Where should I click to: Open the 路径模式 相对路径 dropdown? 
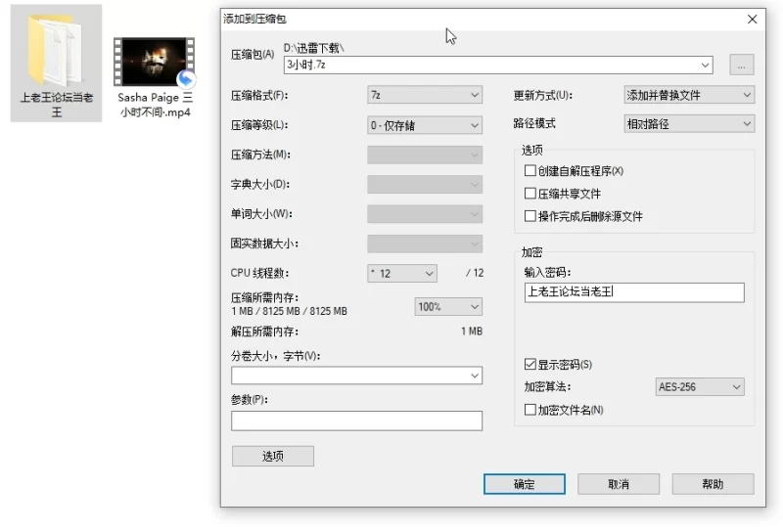point(689,124)
